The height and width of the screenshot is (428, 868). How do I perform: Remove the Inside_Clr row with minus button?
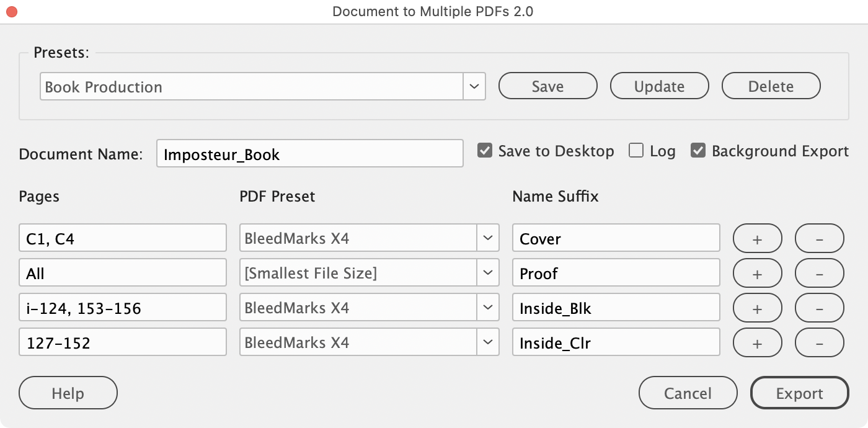click(819, 342)
